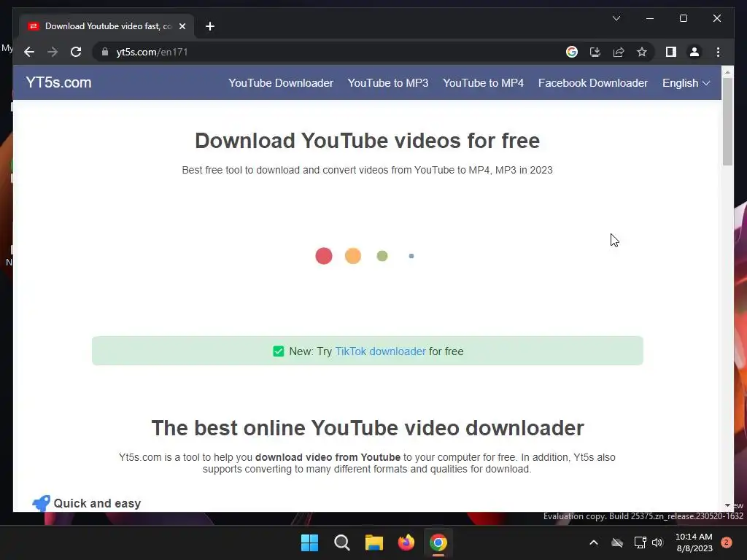Click the rocket icon beside Quick and easy
Viewport: 747px width, 560px height.
point(41,503)
